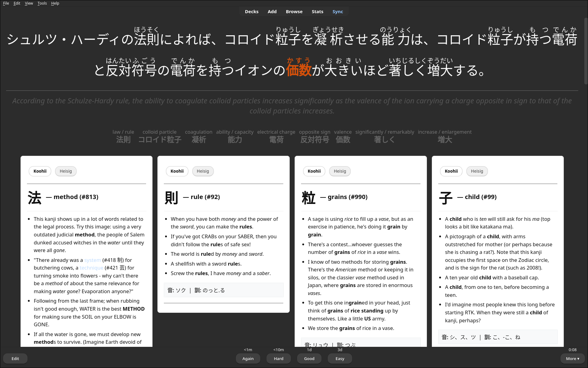The width and height of the screenshot is (588, 368).
Task: Select Heisig tab on the 粒 grains card
Action: point(340,171)
